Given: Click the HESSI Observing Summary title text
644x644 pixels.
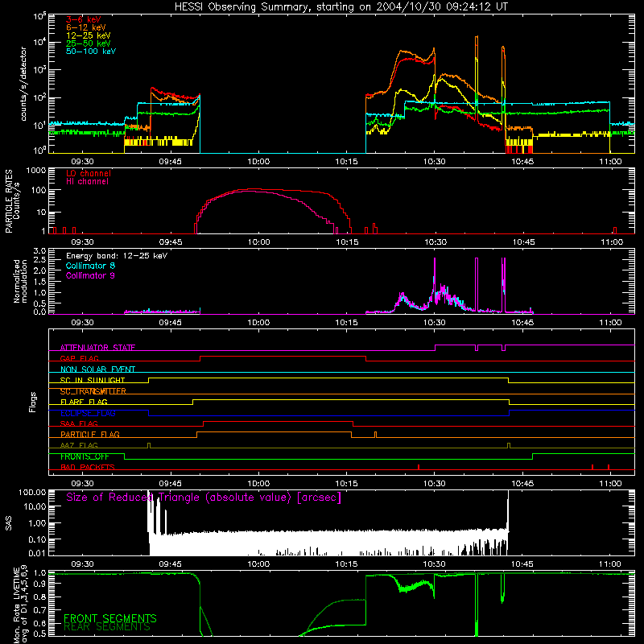Looking at the screenshot, I should pyautogui.click(x=341, y=7).
